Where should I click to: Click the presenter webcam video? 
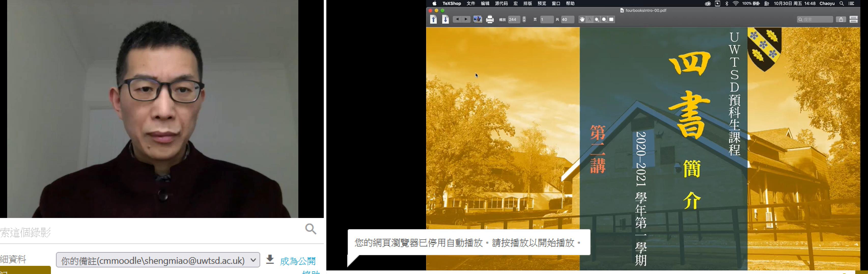pos(152,109)
